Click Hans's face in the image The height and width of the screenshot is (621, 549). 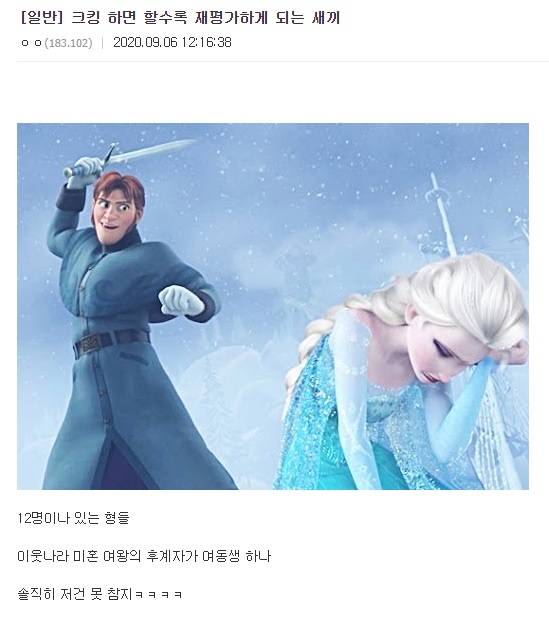114,216
